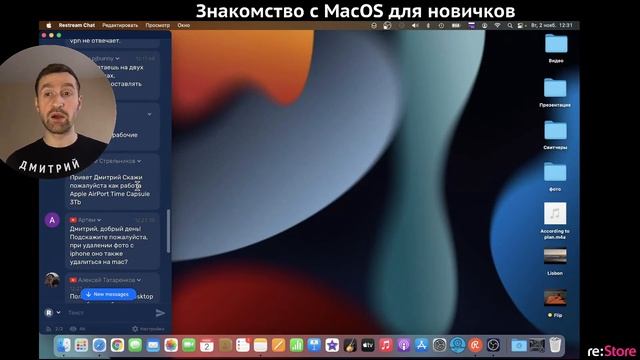Open the folder stack in the Dock

pyautogui.click(x=519, y=345)
